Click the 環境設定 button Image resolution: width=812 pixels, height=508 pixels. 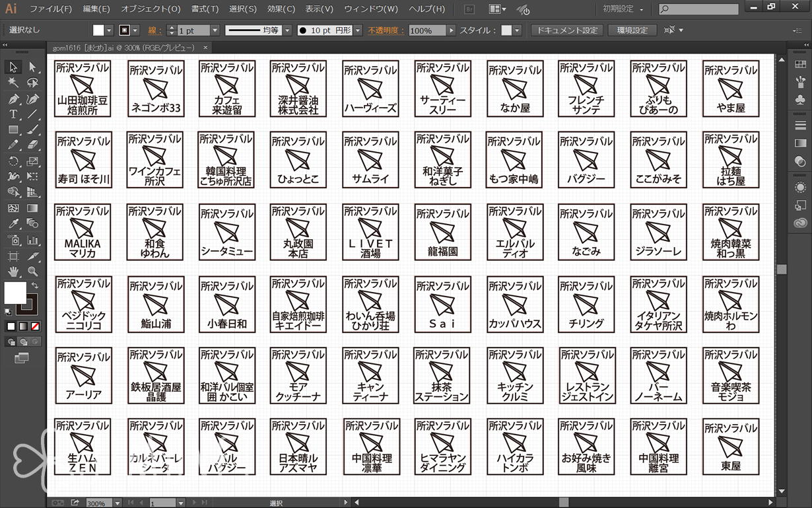click(632, 30)
